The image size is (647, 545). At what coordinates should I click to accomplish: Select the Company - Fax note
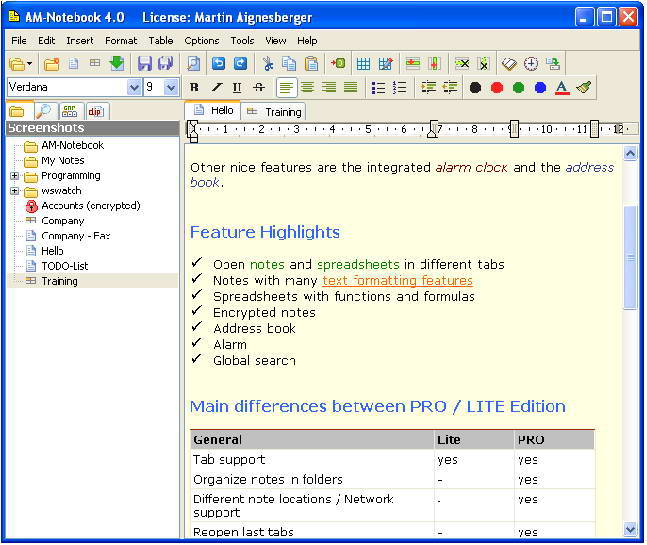[x=76, y=236]
